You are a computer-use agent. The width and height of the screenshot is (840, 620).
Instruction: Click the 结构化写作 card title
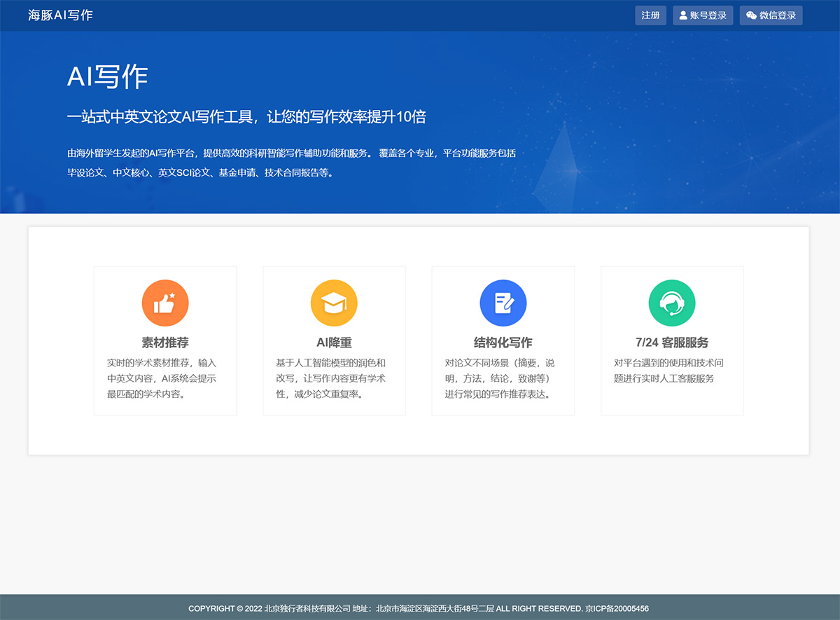click(503, 343)
